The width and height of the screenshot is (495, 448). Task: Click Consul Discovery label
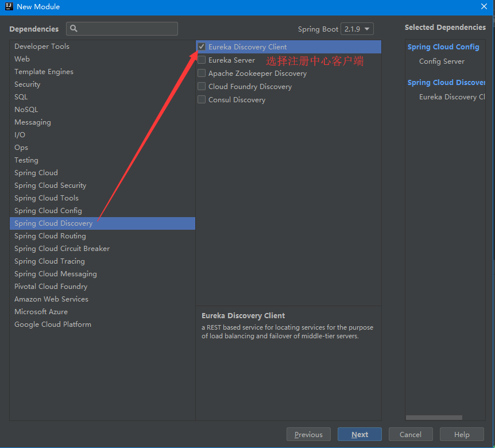coord(237,100)
